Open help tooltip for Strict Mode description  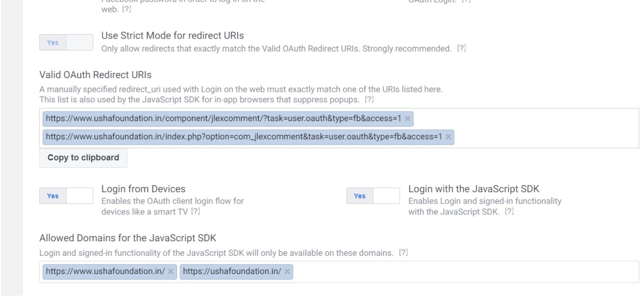(x=460, y=49)
